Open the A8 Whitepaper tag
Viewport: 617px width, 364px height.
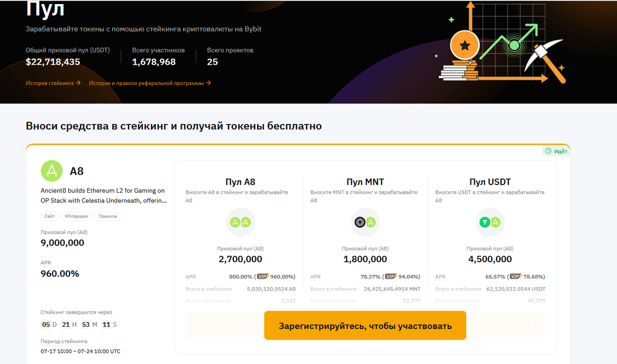77,216
